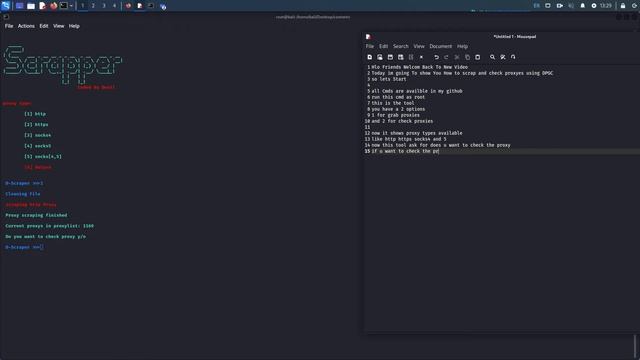The image size is (640, 360).
Task: Click Save As icon in Mousepad toolbar
Action: [400, 57]
